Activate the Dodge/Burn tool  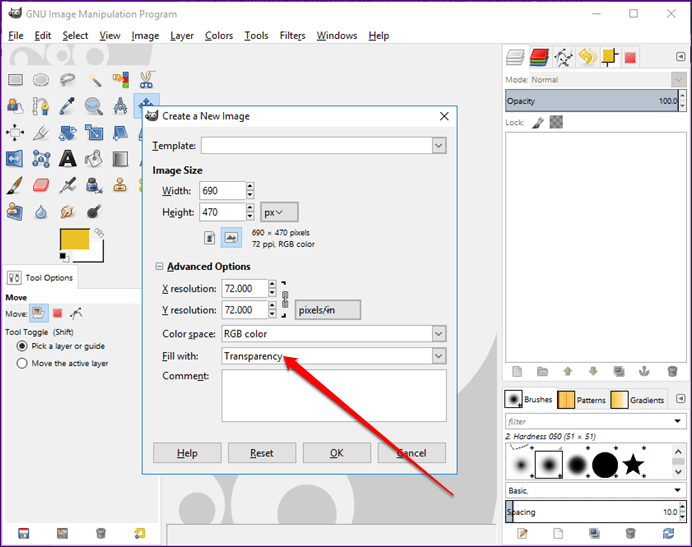(x=94, y=212)
